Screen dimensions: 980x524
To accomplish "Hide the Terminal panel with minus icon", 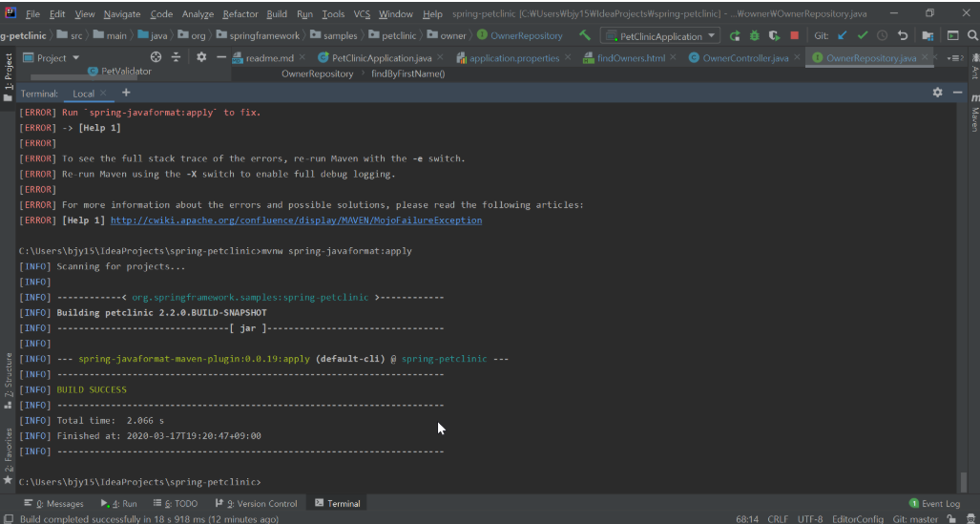I will (957, 93).
